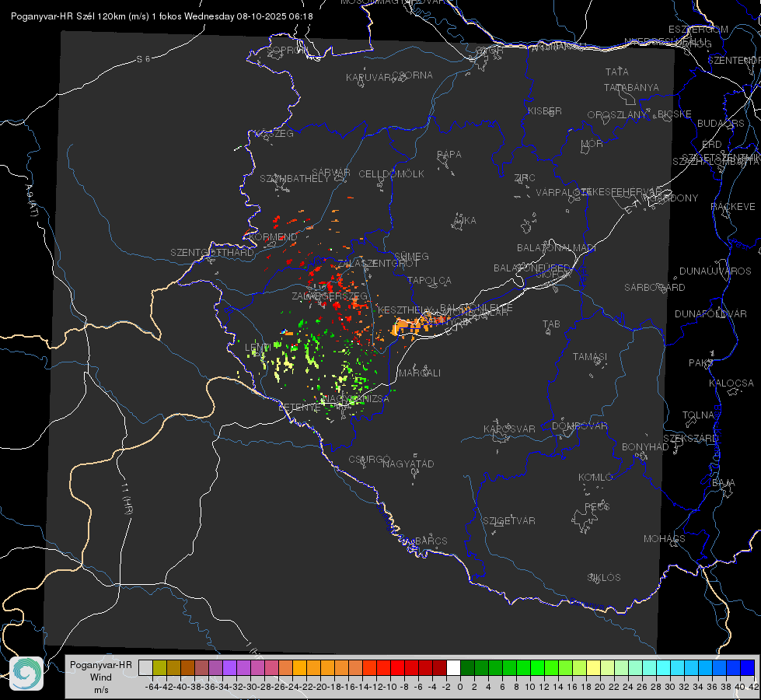
Task: Click the CELLDOMOLK city label
Action: 391,174
